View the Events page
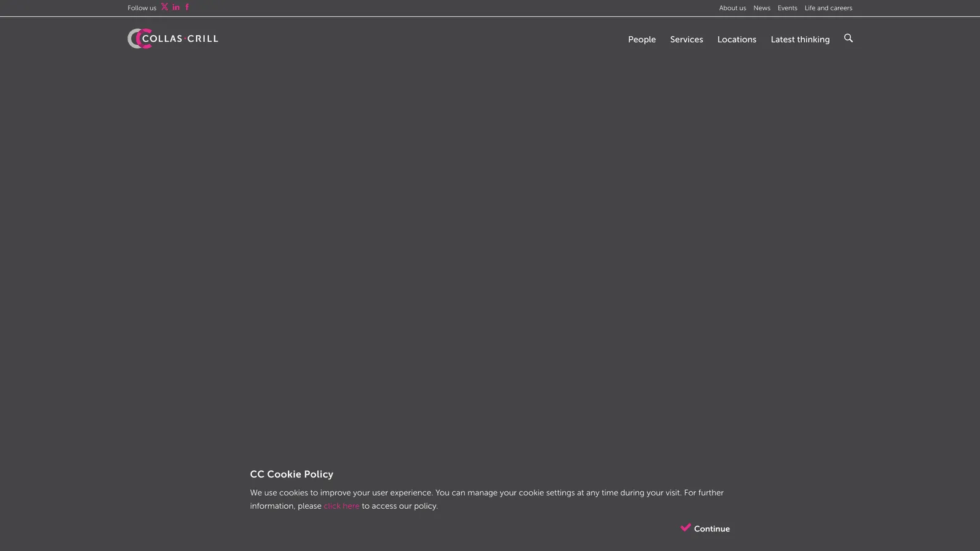Screen dimensions: 980x551 (788, 8)
